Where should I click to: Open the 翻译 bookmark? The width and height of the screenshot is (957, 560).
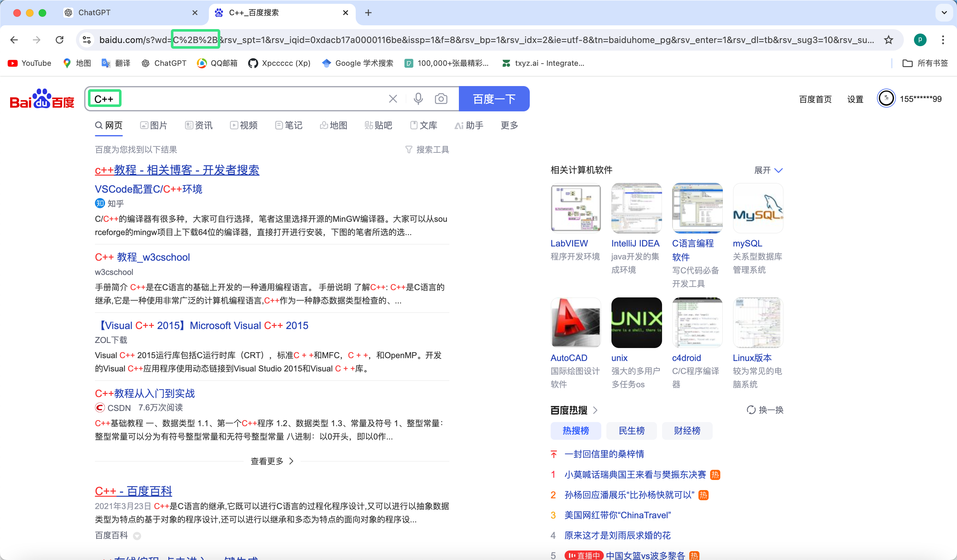(116, 63)
